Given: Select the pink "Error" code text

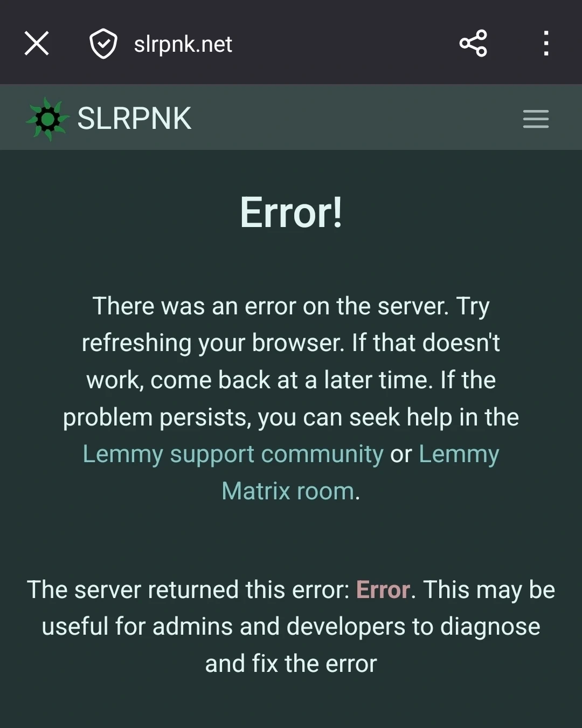Looking at the screenshot, I should coord(383,589).
